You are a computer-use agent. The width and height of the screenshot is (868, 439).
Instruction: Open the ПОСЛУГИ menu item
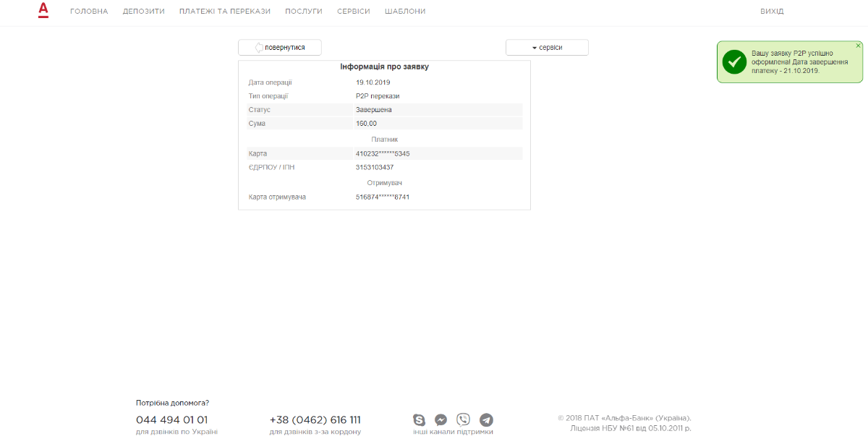[x=304, y=12]
